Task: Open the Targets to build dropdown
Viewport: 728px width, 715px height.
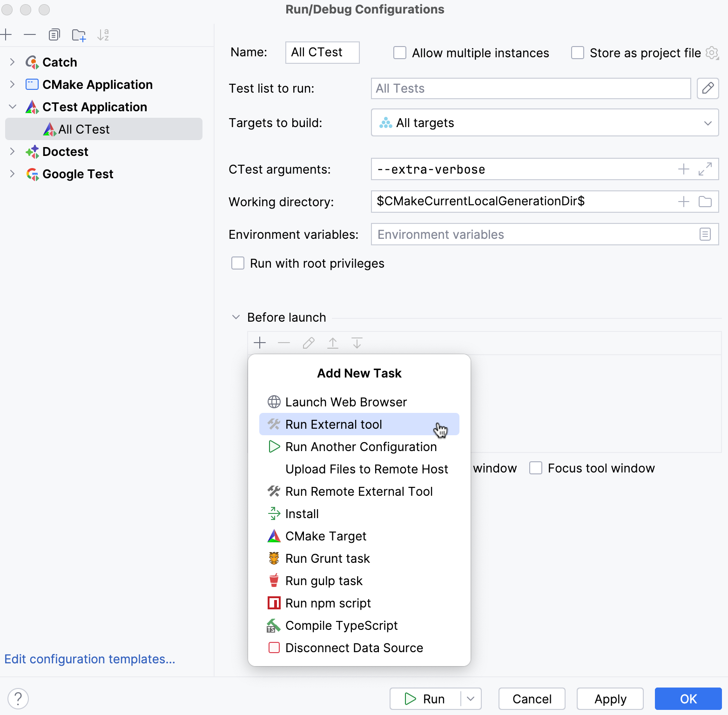Action: coord(708,122)
